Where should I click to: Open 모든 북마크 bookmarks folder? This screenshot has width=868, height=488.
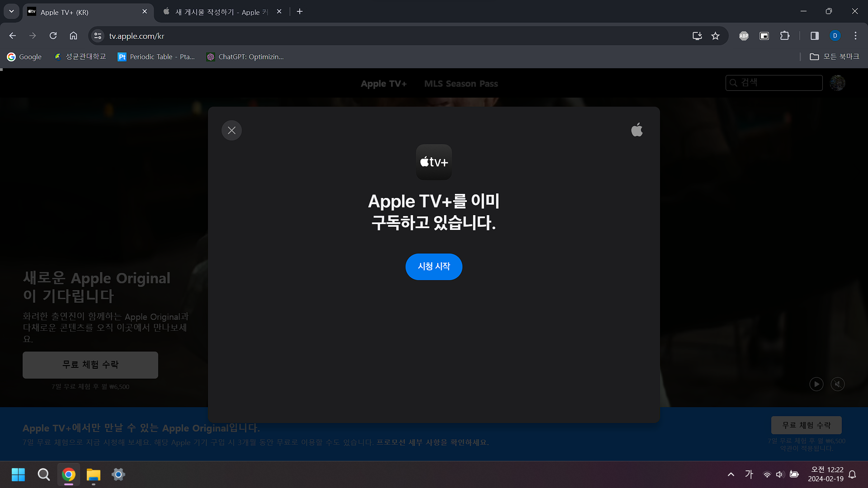tap(834, 56)
